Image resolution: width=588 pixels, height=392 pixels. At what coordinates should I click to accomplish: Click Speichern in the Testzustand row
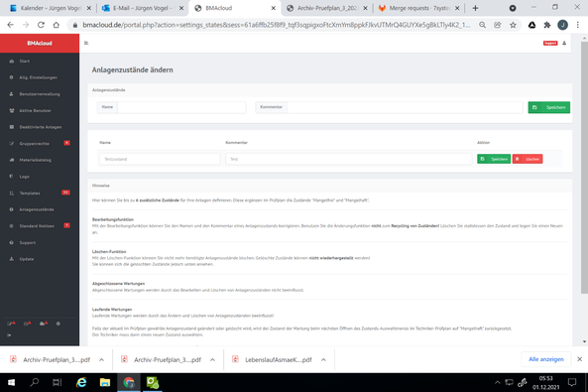tap(494, 159)
